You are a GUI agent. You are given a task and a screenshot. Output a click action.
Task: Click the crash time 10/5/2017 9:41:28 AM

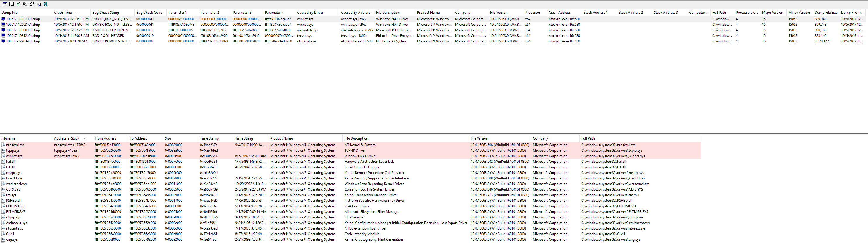[70, 42]
